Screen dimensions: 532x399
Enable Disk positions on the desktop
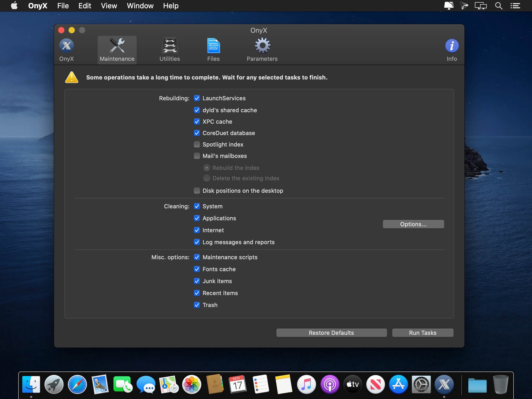197,191
